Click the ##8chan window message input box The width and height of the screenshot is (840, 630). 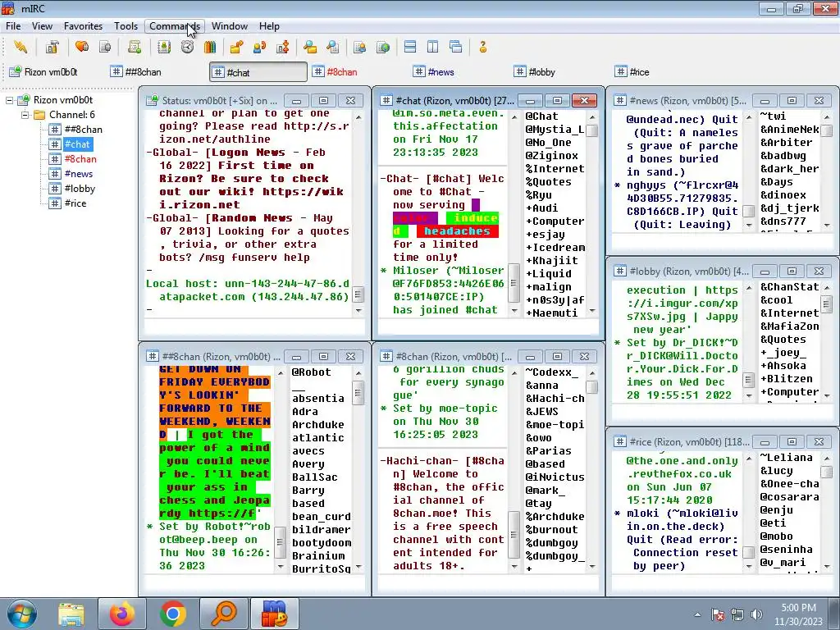coord(254,583)
